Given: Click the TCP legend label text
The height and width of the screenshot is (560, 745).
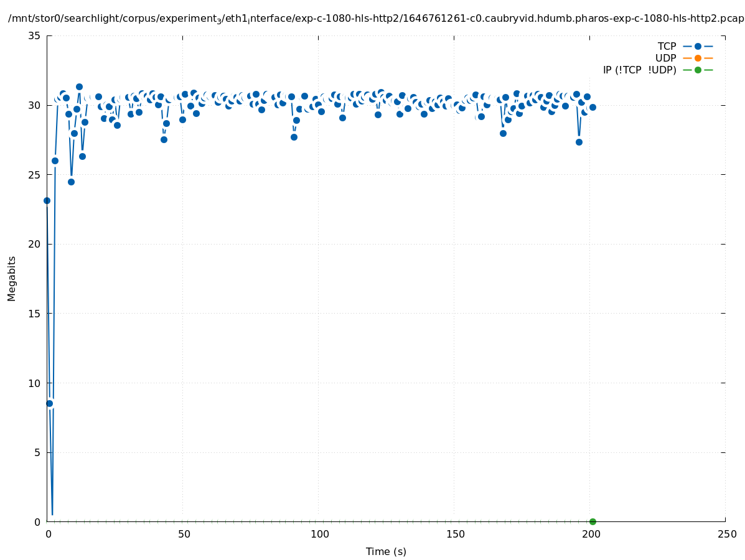Looking at the screenshot, I should click(667, 47).
